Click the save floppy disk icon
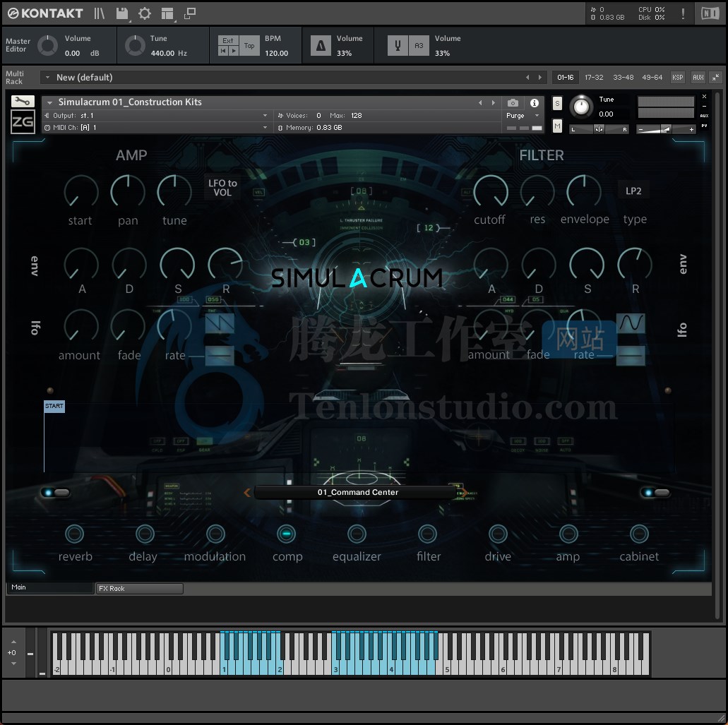 point(122,13)
